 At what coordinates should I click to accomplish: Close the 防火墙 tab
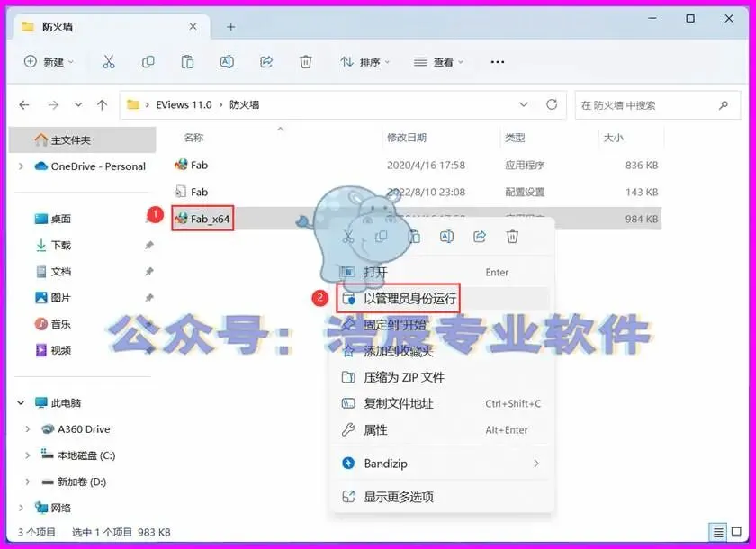(x=193, y=26)
